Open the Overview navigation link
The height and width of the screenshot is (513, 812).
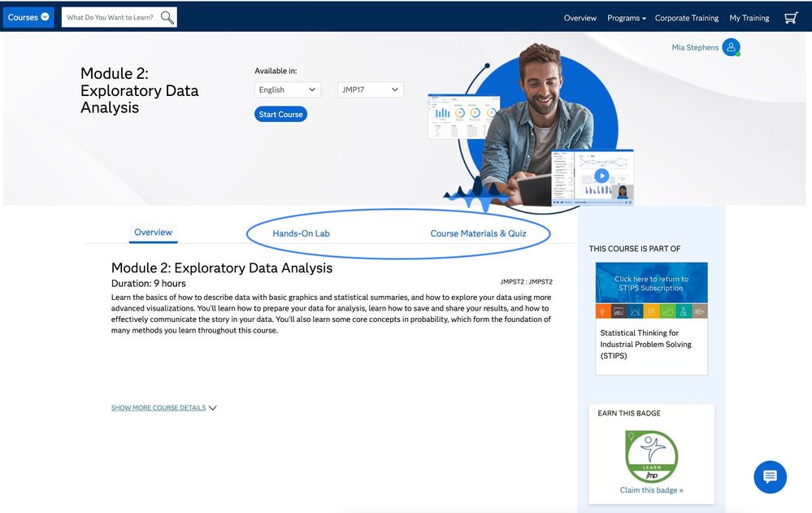pyautogui.click(x=580, y=18)
